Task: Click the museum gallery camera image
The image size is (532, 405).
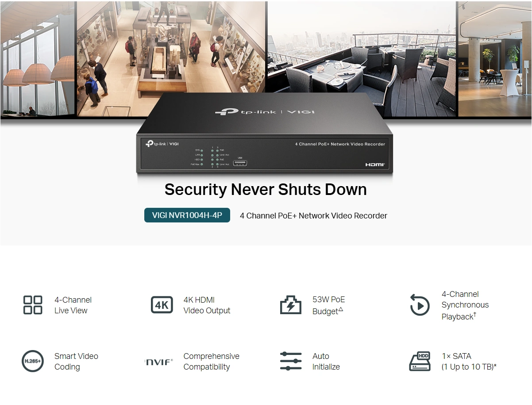Action: [x=171, y=53]
